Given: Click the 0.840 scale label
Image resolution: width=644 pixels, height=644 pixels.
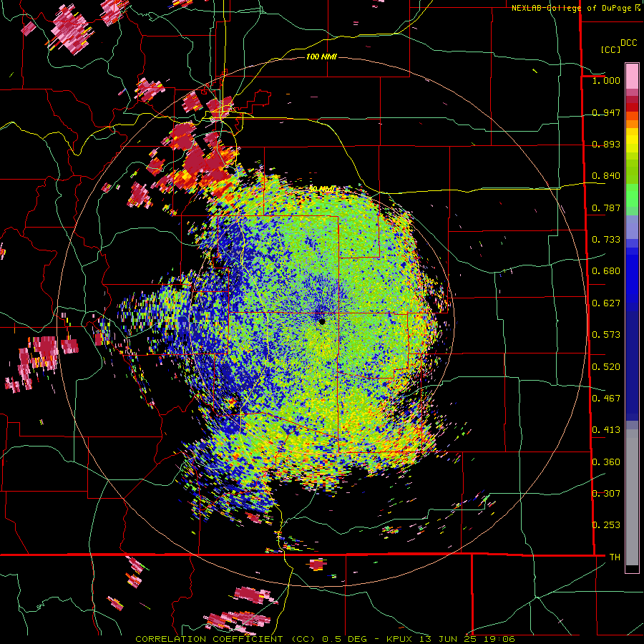Looking at the screenshot, I should [606, 176].
